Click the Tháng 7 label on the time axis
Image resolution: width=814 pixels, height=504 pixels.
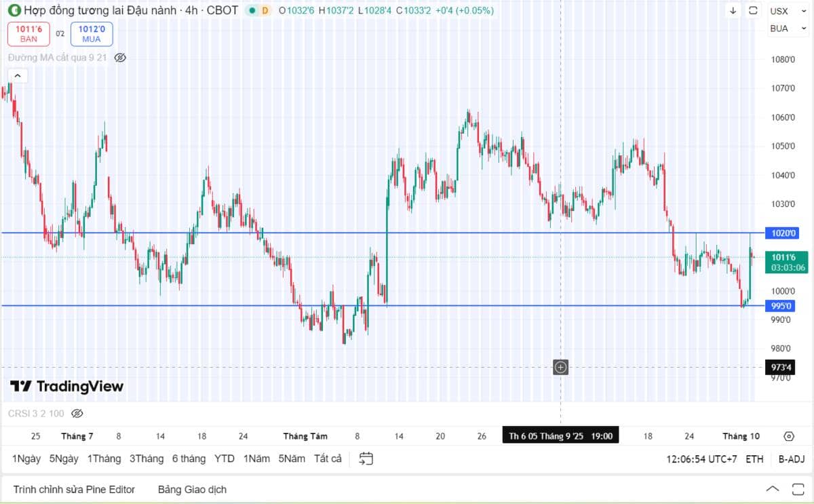click(77, 436)
